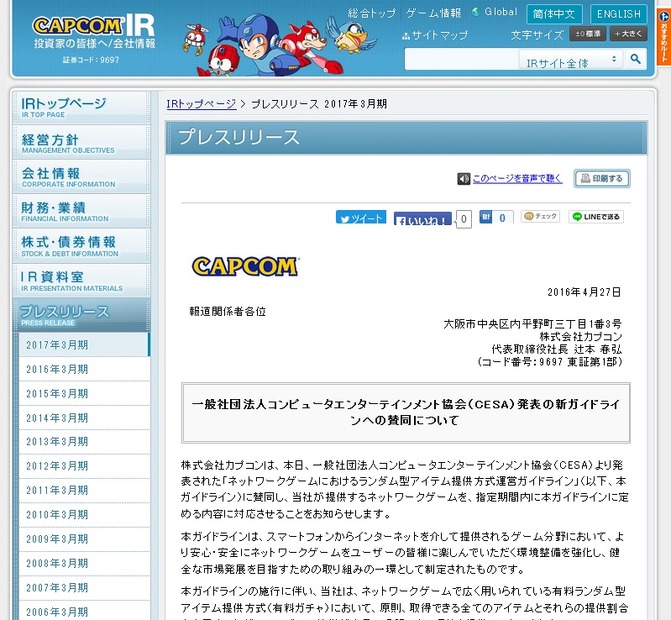Click the Capcom logo in the press release

(x=245, y=266)
